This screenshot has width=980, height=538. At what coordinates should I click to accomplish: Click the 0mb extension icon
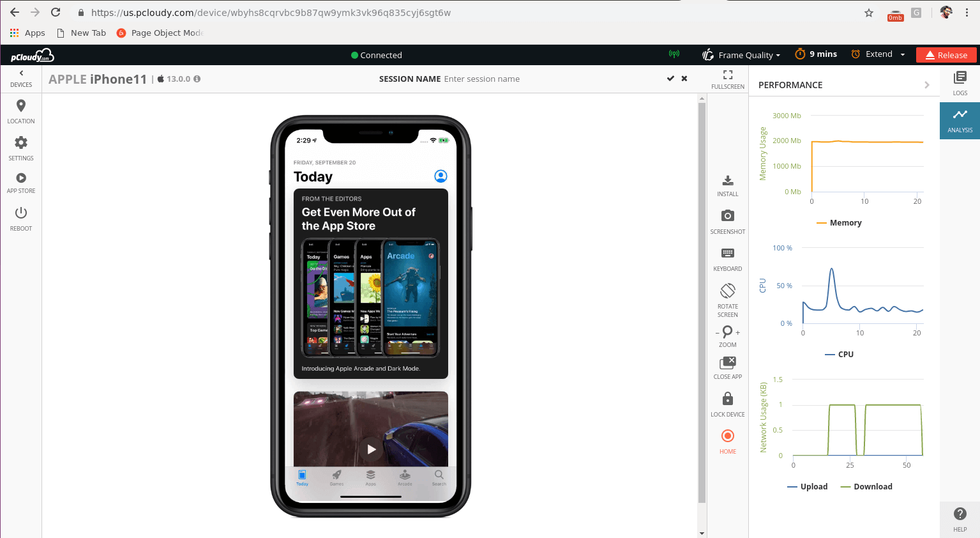[x=895, y=14]
